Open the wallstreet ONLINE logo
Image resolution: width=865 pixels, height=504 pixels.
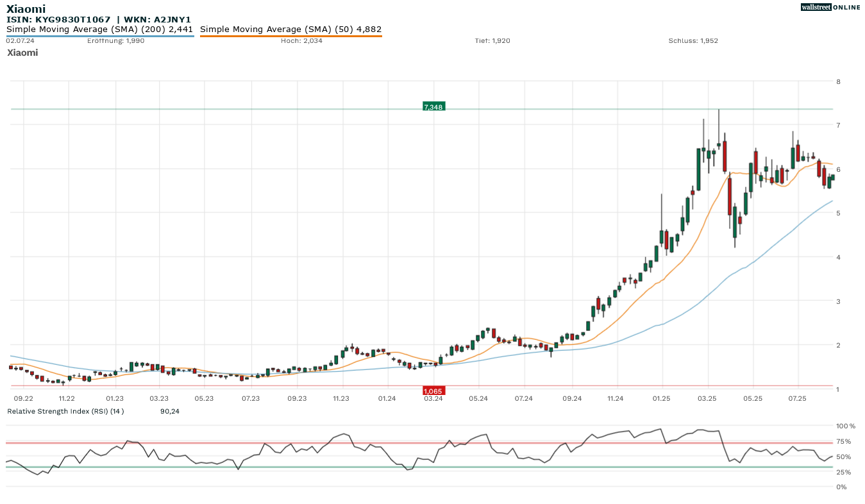pyautogui.click(x=830, y=7)
